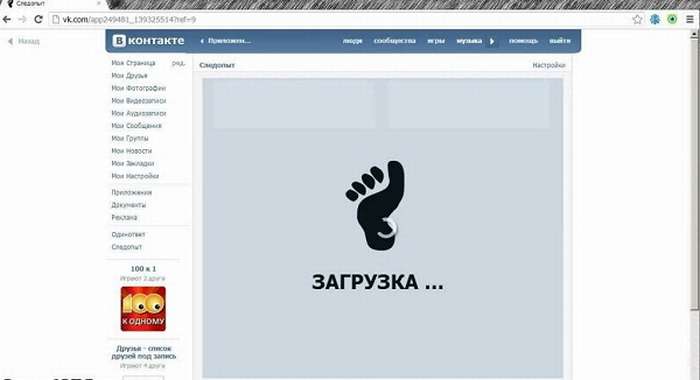Viewport: 700px width, 380px height.
Task: Click the blue snowflake extension icon
Action: 655,19
